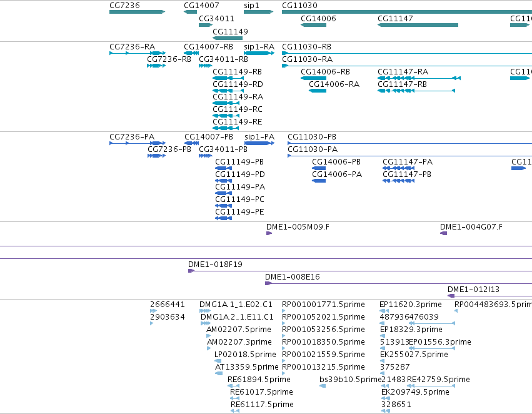
Task: Open the CG11149-RD transcript label
Action: (238, 84)
